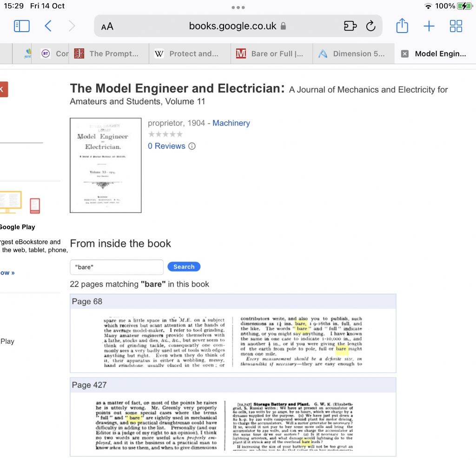Viewport: 476px width, 460px height.
Task: Open the Machinery subject link
Action: (231, 123)
